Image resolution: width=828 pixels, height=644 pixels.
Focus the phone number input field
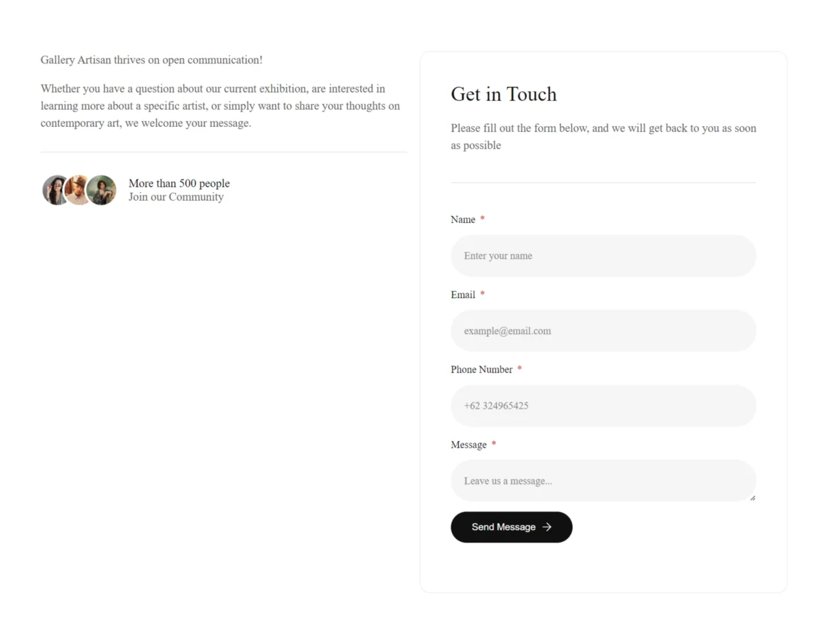click(603, 406)
